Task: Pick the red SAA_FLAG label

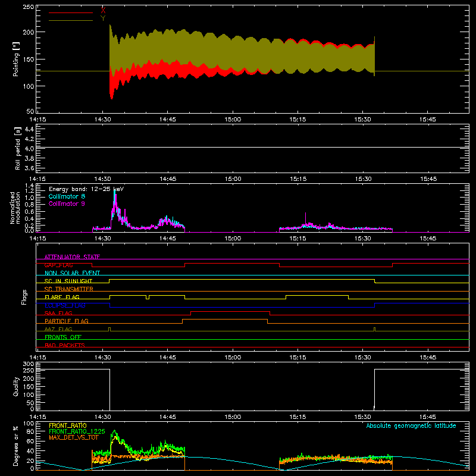Action: [58, 313]
